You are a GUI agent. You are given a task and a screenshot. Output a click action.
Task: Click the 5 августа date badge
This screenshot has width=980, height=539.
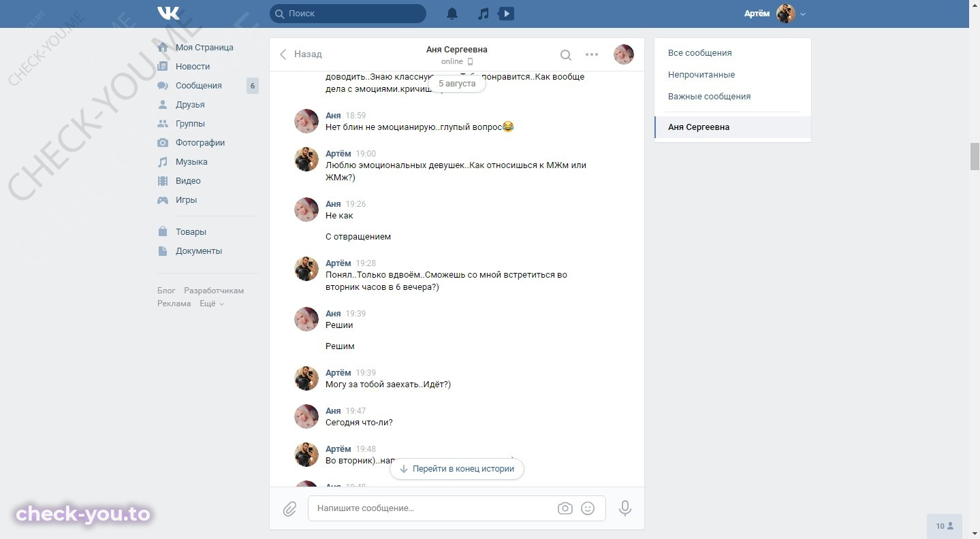coord(457,84)
